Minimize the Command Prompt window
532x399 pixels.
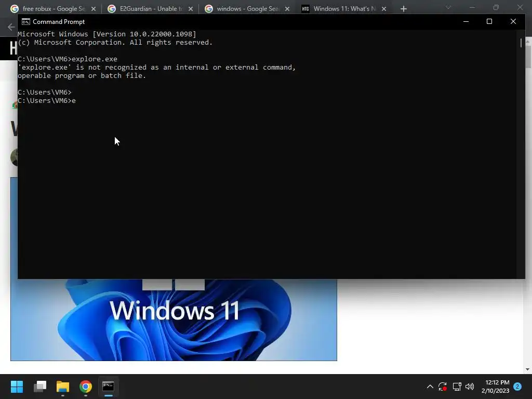click(x=466, y=21)
